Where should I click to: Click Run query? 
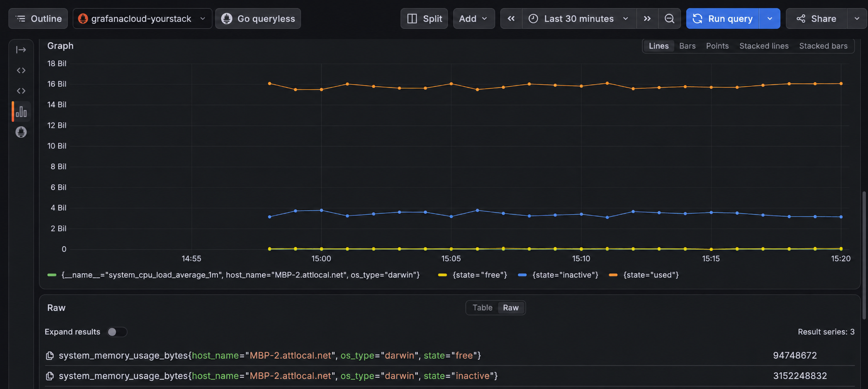pos(723,19)
